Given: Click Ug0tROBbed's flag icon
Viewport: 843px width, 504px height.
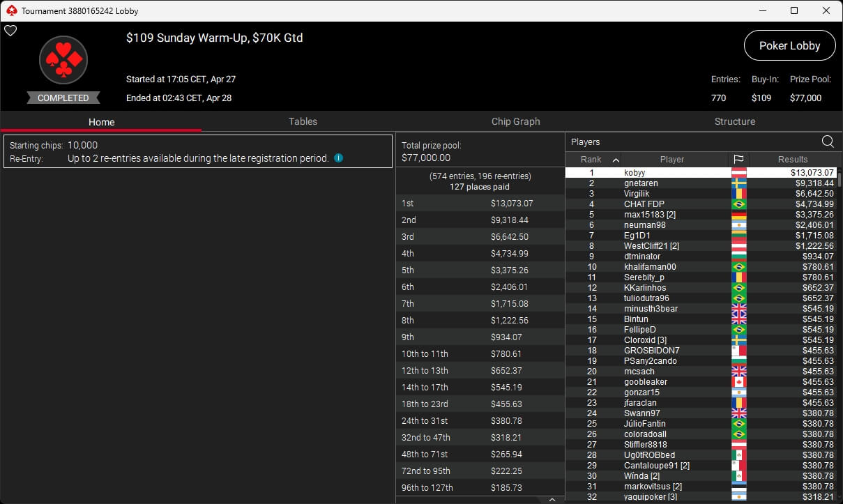Looking at the screenshot, I should 738,455.
